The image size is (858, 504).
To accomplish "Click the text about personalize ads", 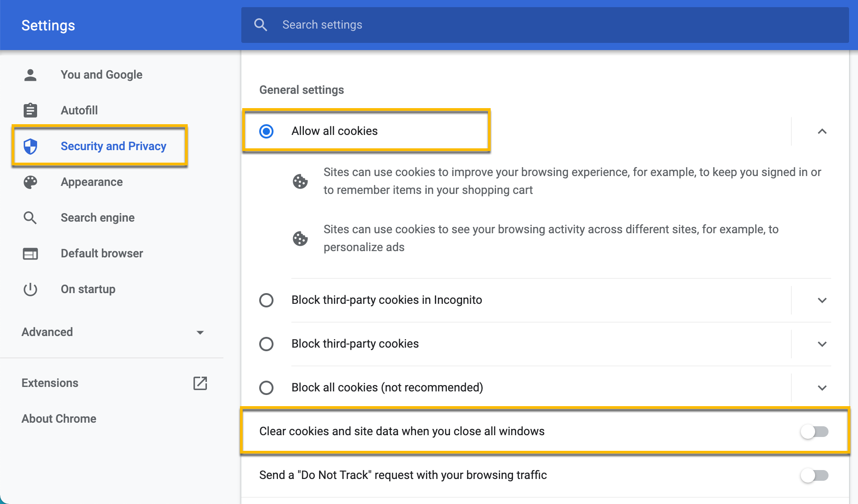I will [x=551, y=238].
